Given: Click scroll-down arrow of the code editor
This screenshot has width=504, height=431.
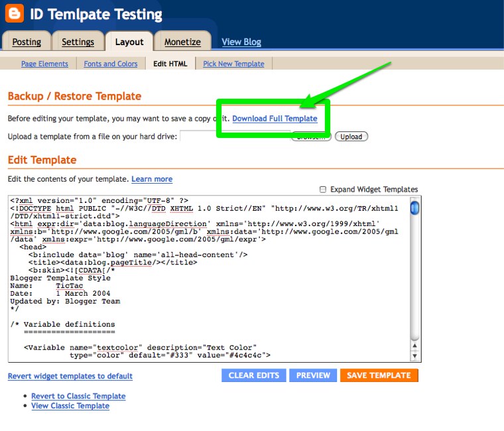Looking at the screenshot, I should [x=414, y=356].
